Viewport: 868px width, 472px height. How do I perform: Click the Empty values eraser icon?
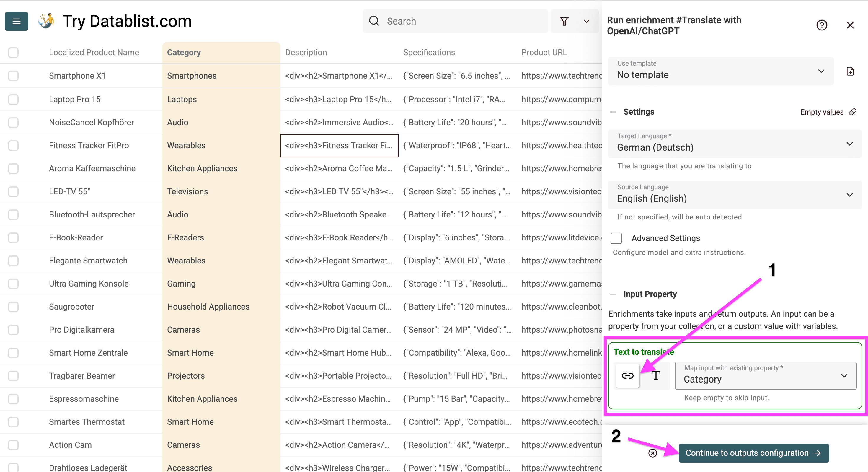pos(853,112)
